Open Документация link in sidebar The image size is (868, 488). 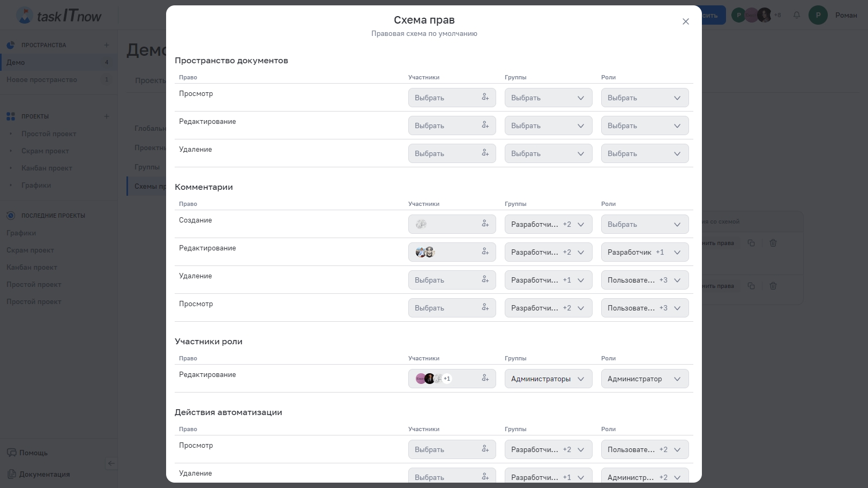pos(44,474)
